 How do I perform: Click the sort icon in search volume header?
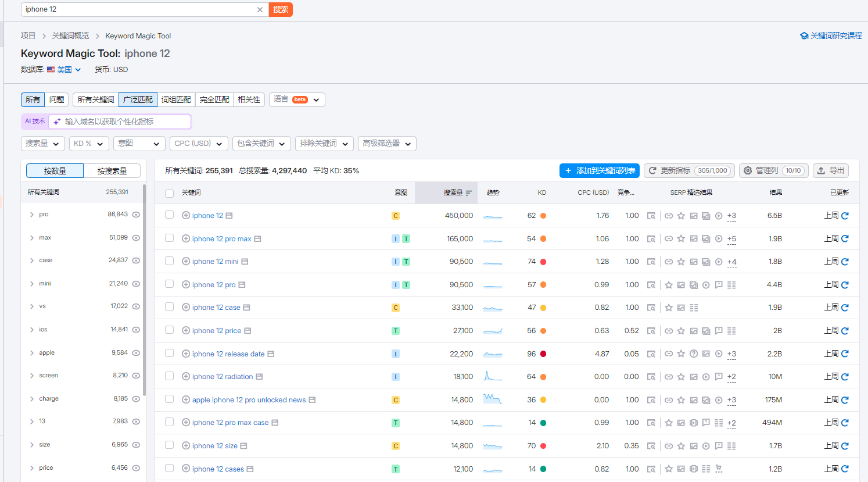[x=469, y=193]
